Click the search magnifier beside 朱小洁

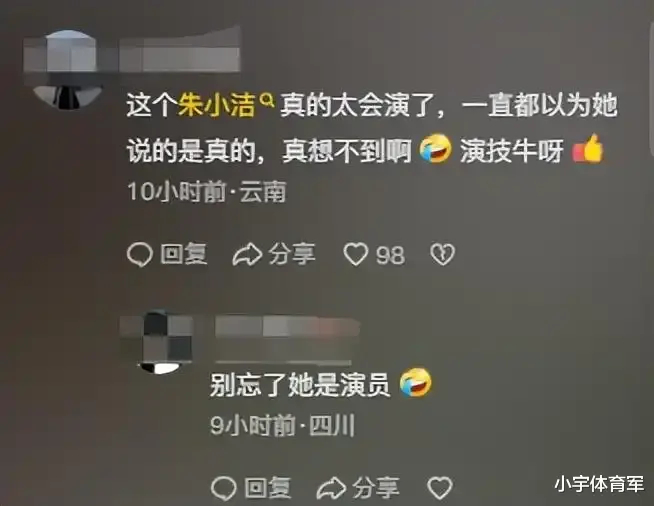click(x=267, y=100)
